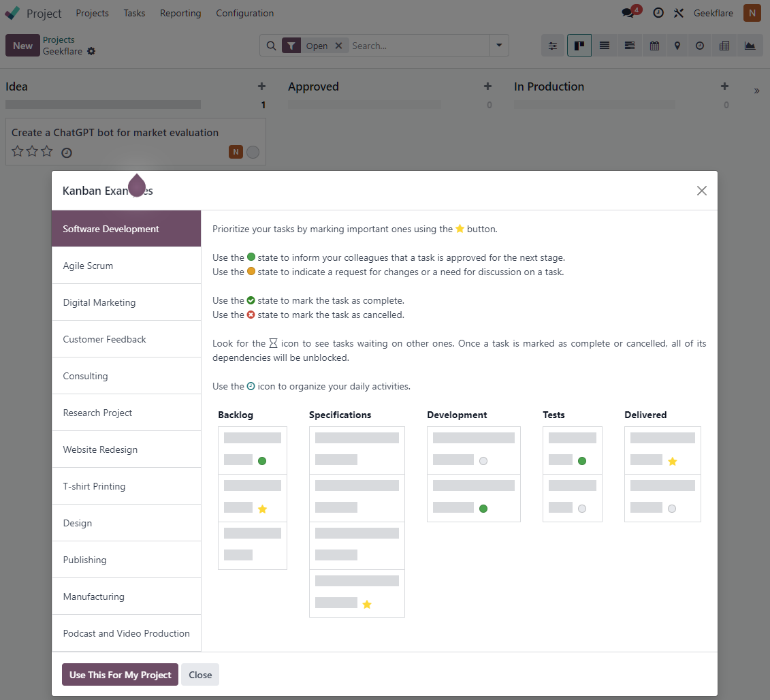Viewport: 770px width, 700px height.
Task: Open the Projects menu
Action: click(x=93, y=13)
